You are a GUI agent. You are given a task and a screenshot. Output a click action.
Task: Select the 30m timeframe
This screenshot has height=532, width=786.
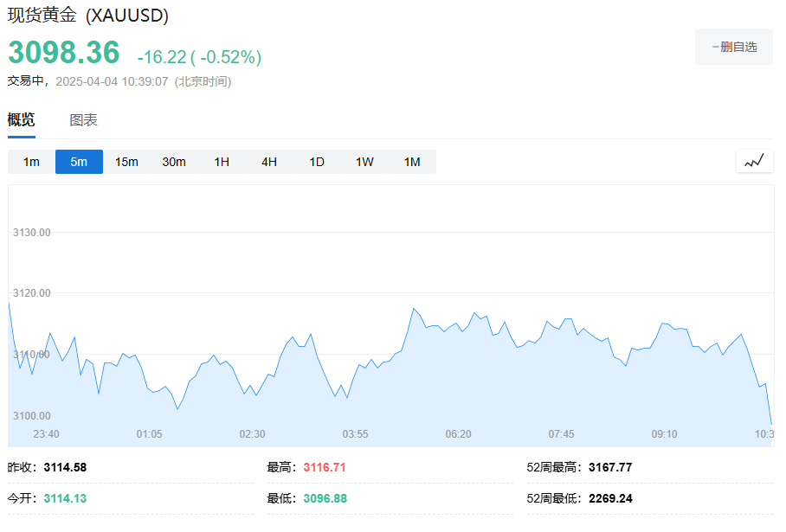coord(174,162)
